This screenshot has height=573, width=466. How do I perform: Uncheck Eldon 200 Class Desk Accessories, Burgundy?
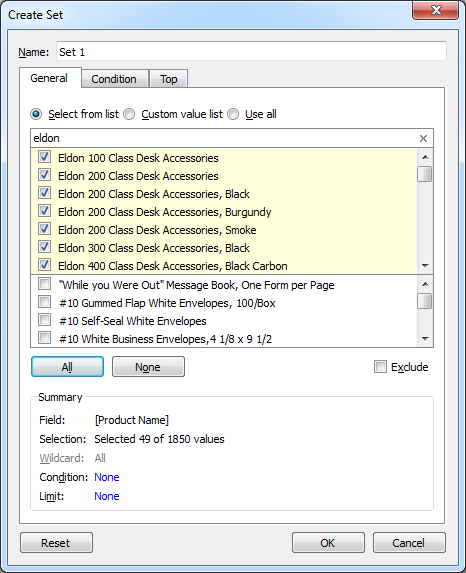tap(45, 211)
